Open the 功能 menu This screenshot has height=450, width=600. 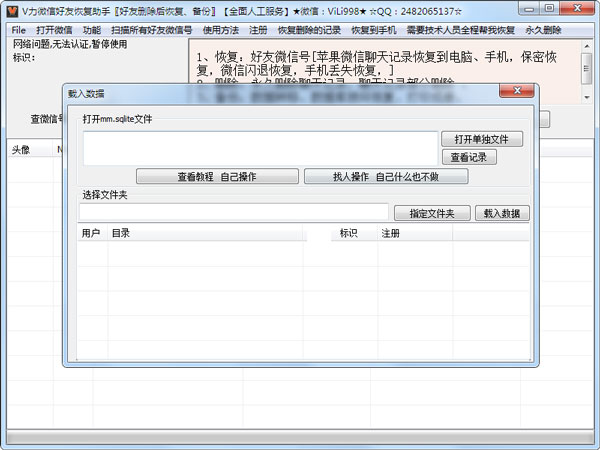pyautogui.click(x=92, y=30)
